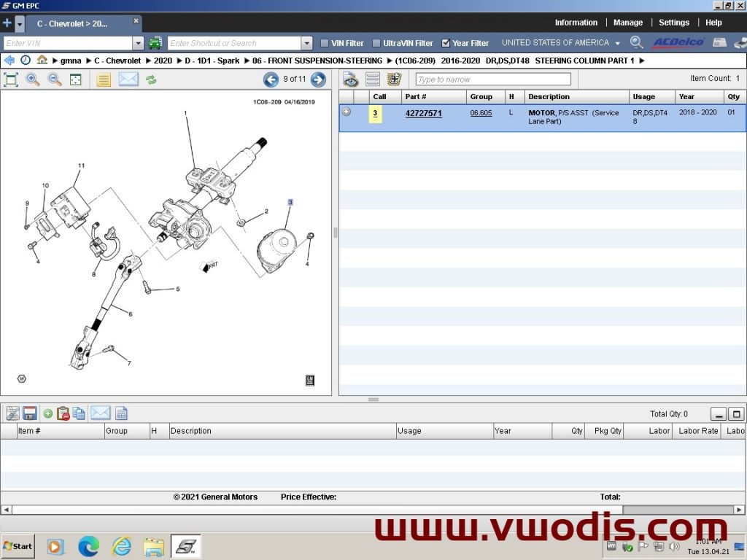Go to next illustration page
Viewport: 747px width, 560px height.
point(318,79)
